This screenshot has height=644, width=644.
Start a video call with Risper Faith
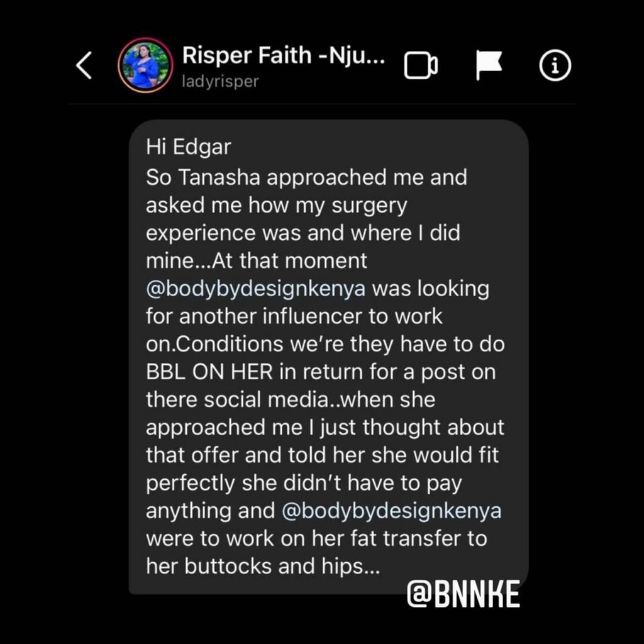coord(420,65)
